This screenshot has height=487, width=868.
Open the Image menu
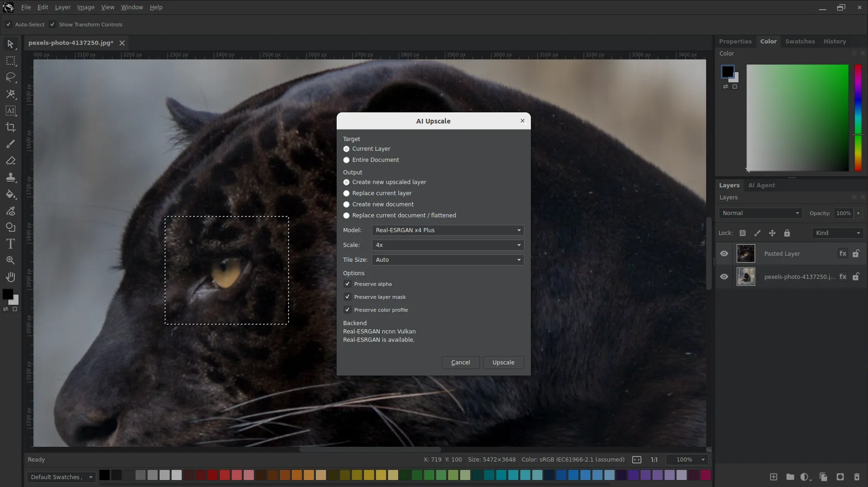point(86,7)
